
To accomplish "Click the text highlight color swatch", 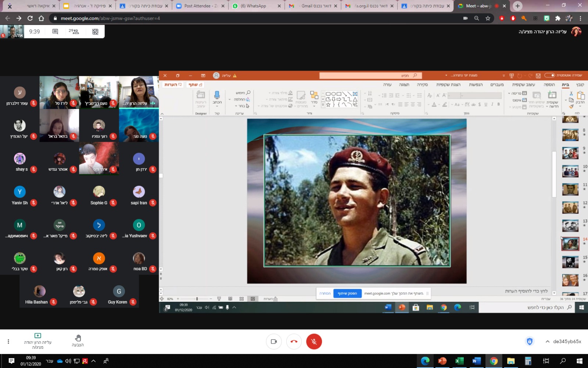I will 445,105.
